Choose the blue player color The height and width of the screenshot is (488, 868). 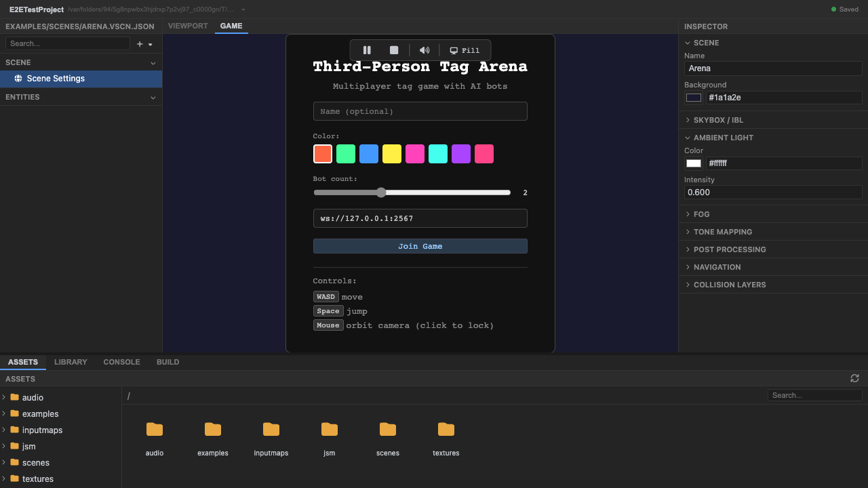[x=369, y=154]
